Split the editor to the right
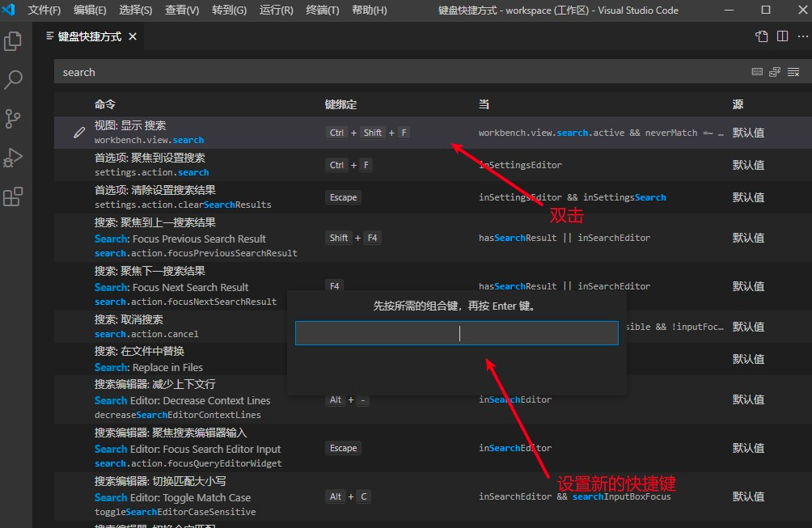 (783, 36)
